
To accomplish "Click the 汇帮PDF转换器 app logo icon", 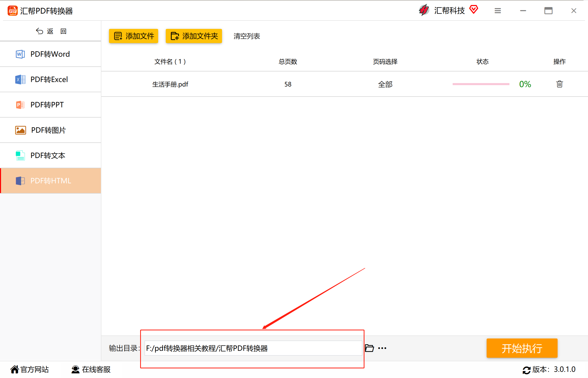I will [x=12, y=11].
